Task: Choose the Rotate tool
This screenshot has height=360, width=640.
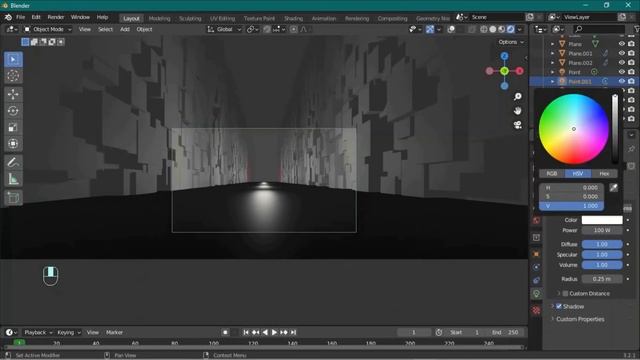Action: (13, 111)
